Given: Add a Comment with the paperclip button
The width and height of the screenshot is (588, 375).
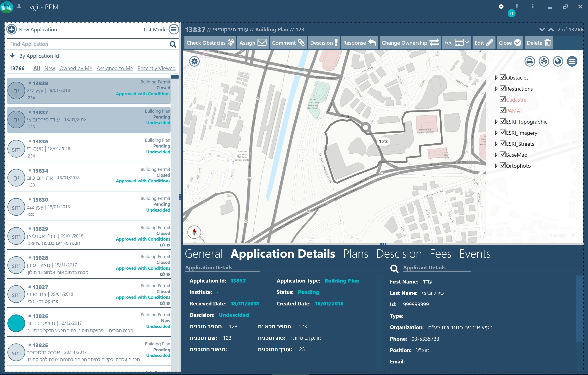Looking at the screenshot, I should click(x=288, y=43).
